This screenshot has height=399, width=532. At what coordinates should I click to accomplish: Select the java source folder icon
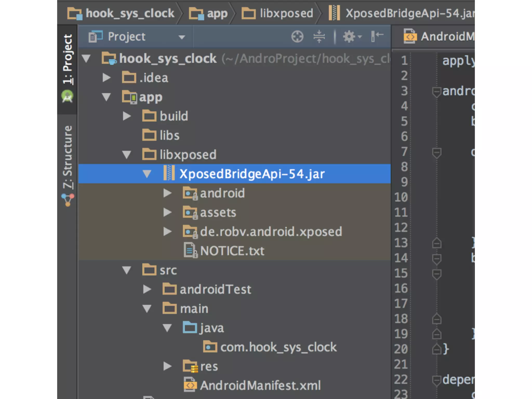190,327
